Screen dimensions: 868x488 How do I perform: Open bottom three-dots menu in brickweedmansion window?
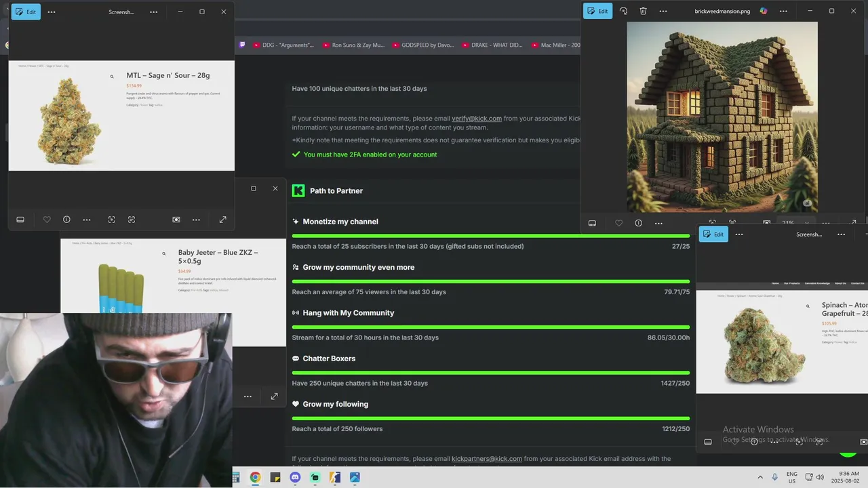coord(658,223)
